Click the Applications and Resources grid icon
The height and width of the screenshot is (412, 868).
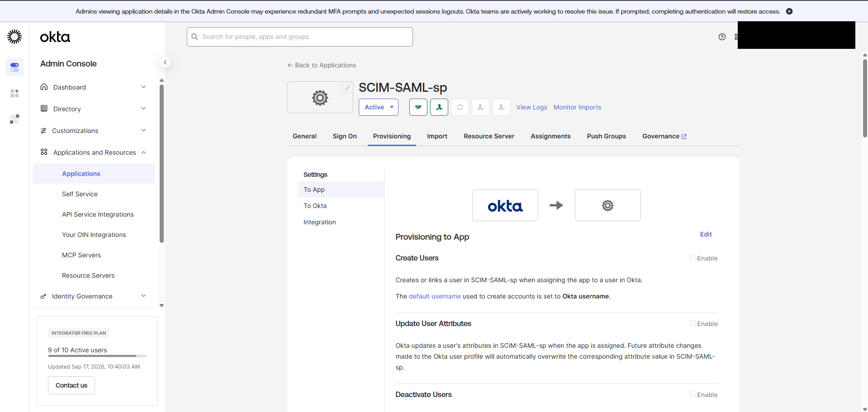44,152
